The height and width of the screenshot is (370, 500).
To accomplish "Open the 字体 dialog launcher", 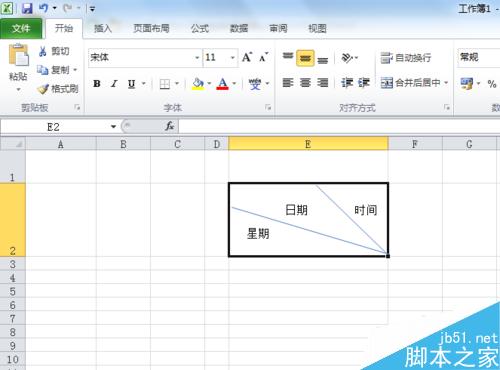I will (268, 108).
